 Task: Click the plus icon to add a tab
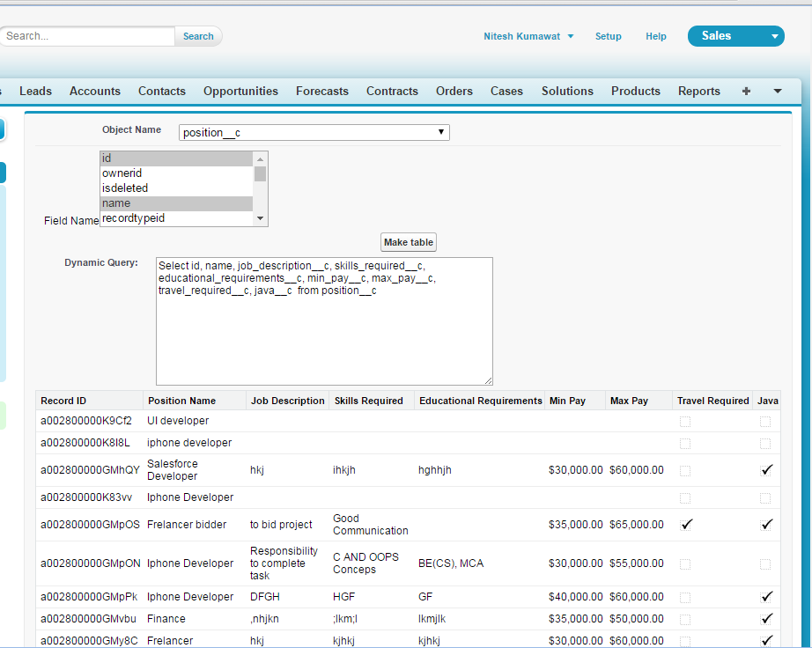[745, 91]
